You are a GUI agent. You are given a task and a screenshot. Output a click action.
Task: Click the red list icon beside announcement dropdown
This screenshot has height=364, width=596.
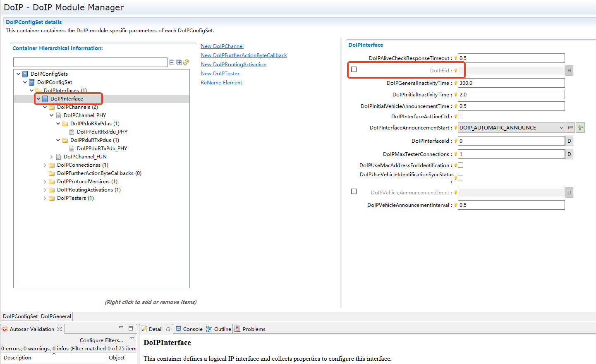coord(570,128)
